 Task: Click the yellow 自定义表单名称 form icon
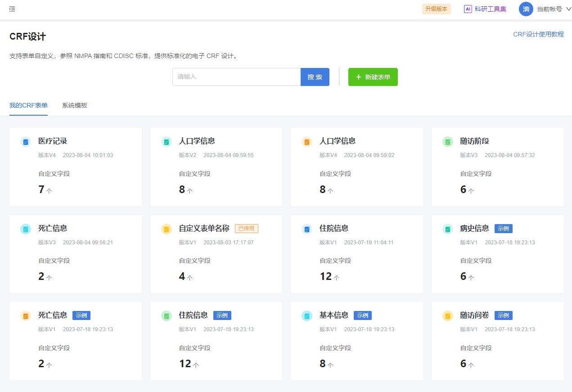click(167, 229)
